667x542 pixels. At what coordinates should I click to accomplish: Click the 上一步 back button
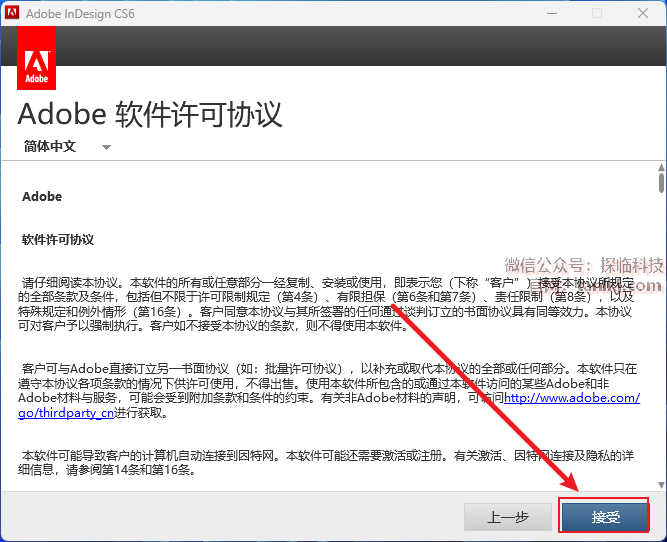[507, 516]
